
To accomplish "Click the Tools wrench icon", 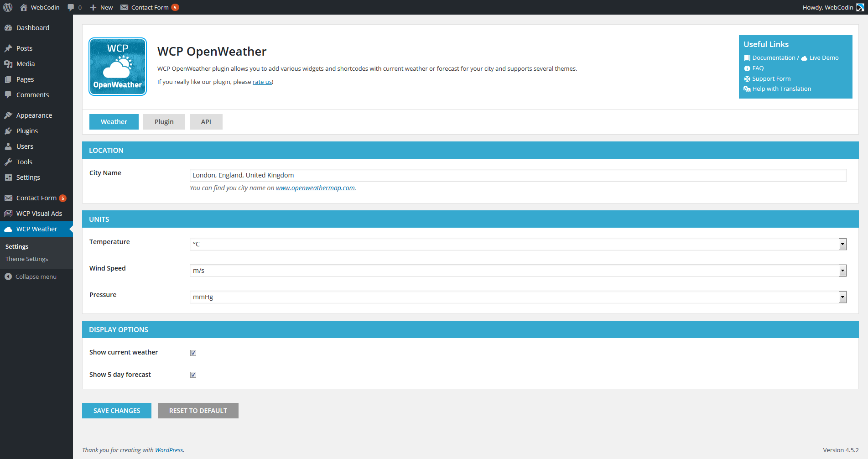I will [x=8, y=162].
